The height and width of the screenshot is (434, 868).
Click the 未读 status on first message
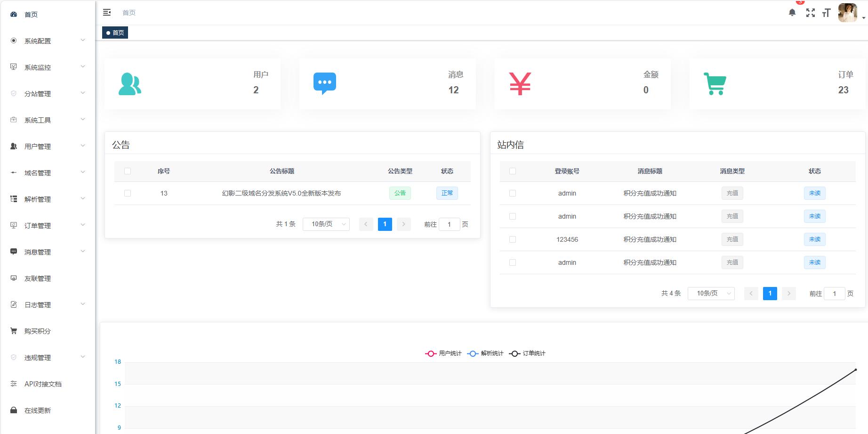(x=814, y=193)
